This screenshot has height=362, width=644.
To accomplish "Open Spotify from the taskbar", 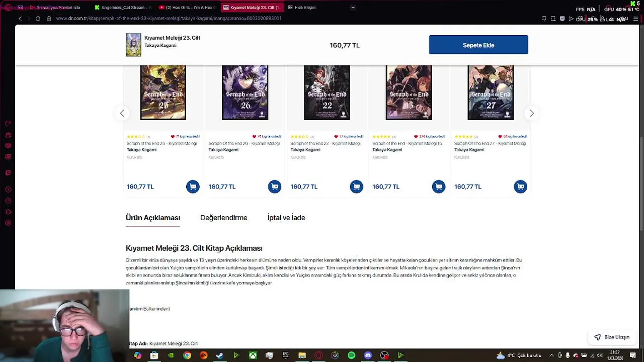I will pyautogui.click(x=351, y=355).
